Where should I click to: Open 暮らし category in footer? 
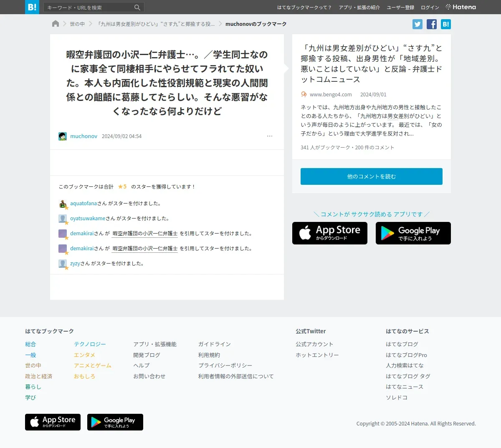(33, 387)
